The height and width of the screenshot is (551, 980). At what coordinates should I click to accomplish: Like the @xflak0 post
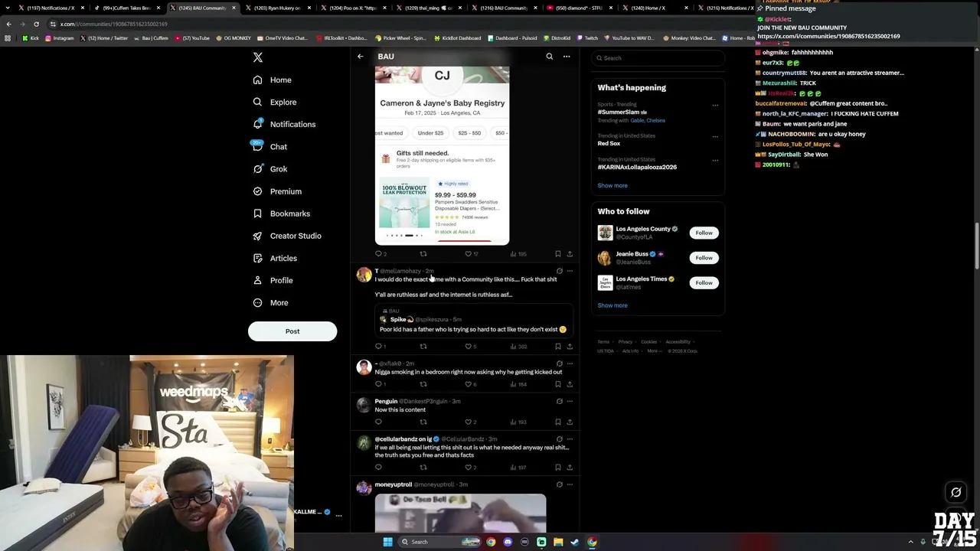469,384
